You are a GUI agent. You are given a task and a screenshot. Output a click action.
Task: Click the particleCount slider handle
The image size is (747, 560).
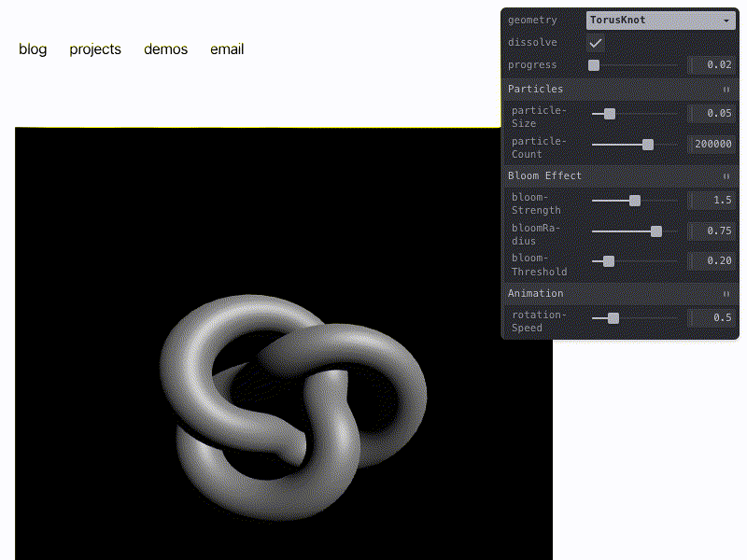648,145
